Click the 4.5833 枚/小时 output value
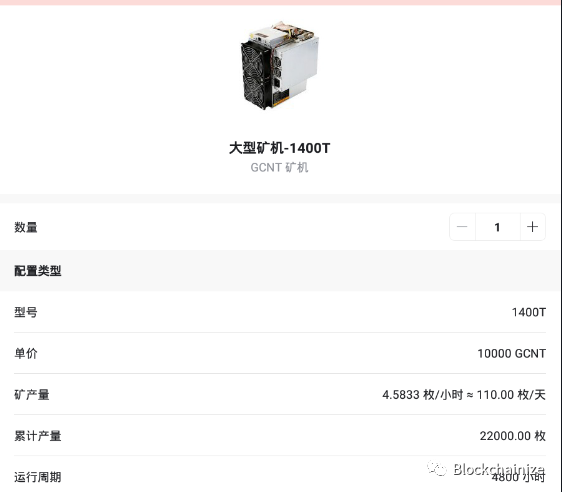The image size is (562, 492). [x=423, y=395]
